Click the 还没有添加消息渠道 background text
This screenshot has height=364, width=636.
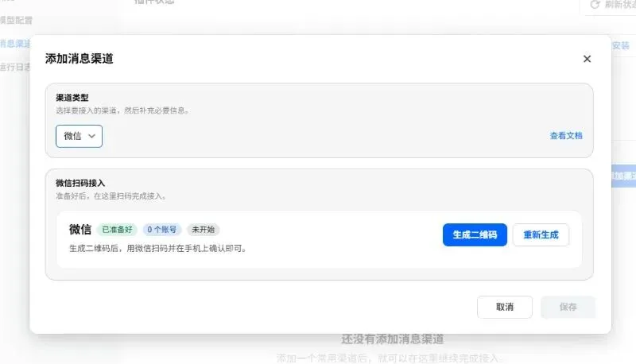[392, 339]
